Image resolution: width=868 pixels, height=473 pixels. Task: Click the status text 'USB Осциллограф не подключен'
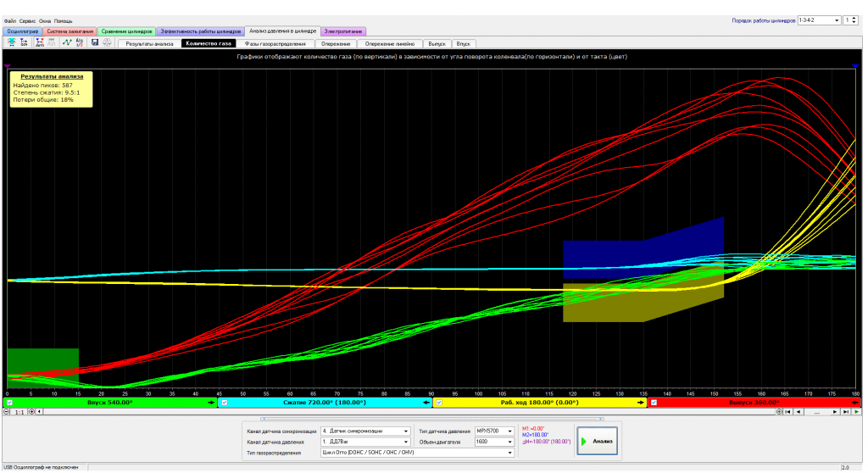(x=41, y=467)
